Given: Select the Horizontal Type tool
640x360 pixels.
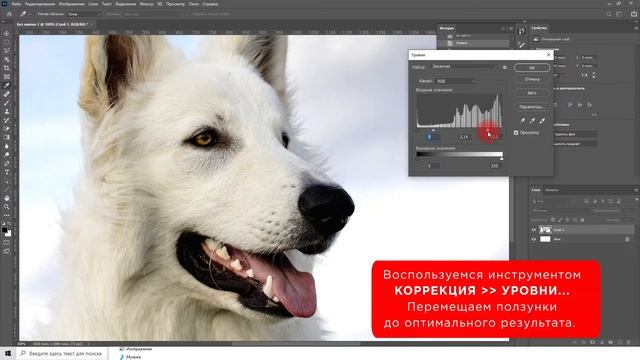Looking at the screenshot, I should pyautogui.click(x=7, y=172).
